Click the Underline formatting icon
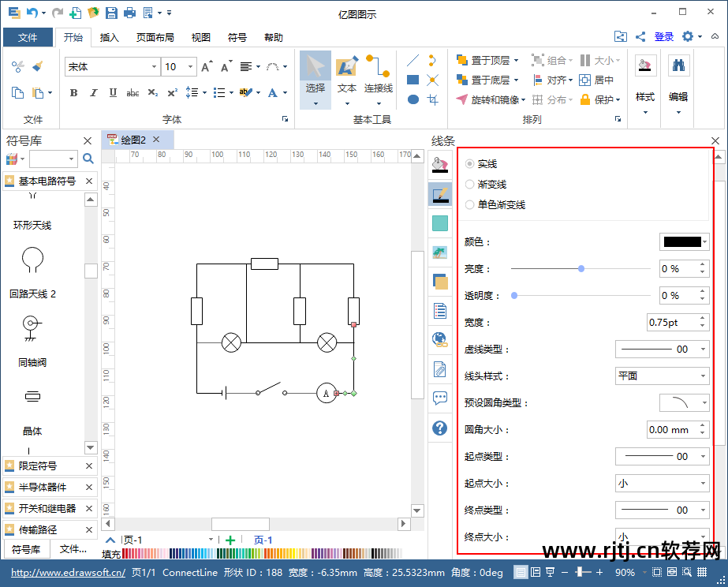The height and width of the screenshot is (587, 728). click(113, 93)
